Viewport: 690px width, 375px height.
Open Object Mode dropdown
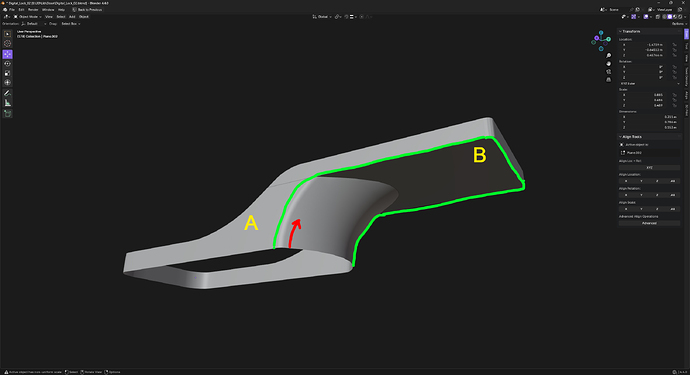pyautogui.click(x=27, y=17)
